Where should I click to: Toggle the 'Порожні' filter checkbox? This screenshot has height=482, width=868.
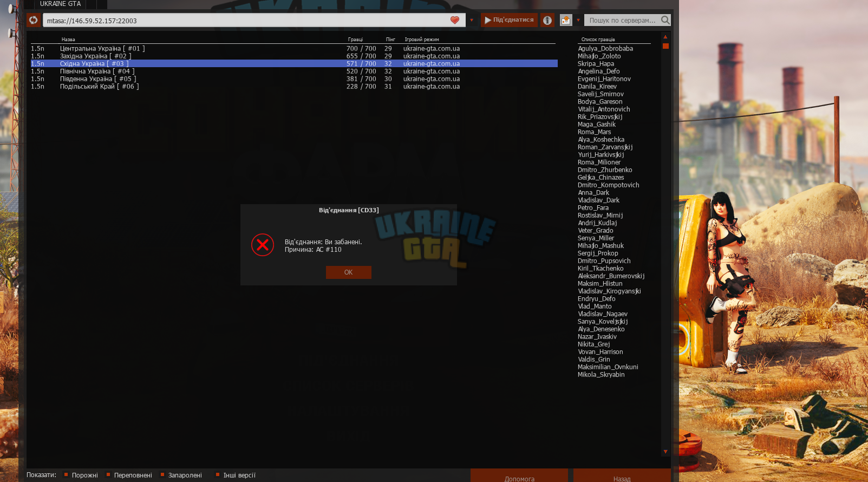[x=66, y=475]
